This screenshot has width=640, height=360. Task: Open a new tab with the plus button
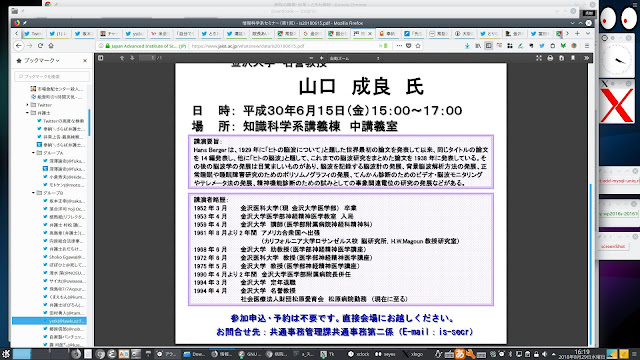click(577, 33)
